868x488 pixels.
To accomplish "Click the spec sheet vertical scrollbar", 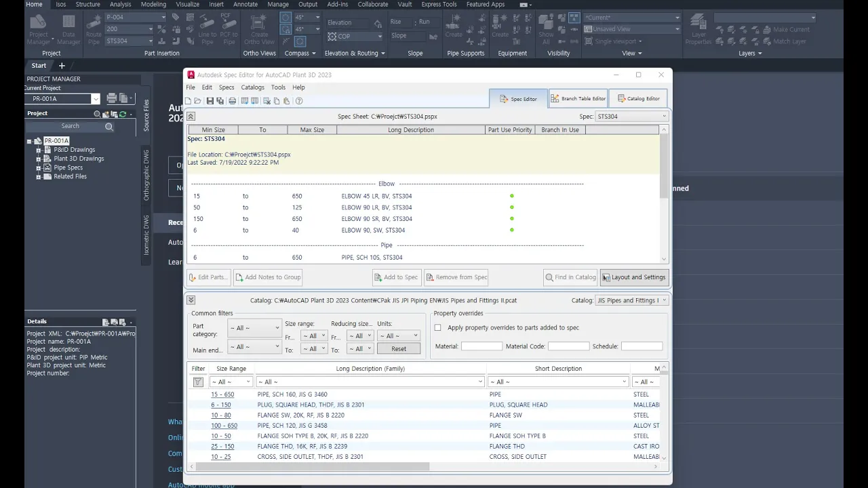I will (x=664, y=166).
